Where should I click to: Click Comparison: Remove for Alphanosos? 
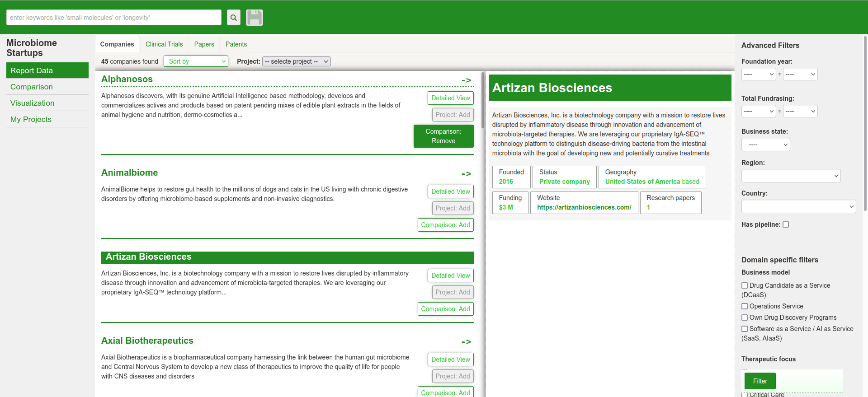[x=443, y=136]
